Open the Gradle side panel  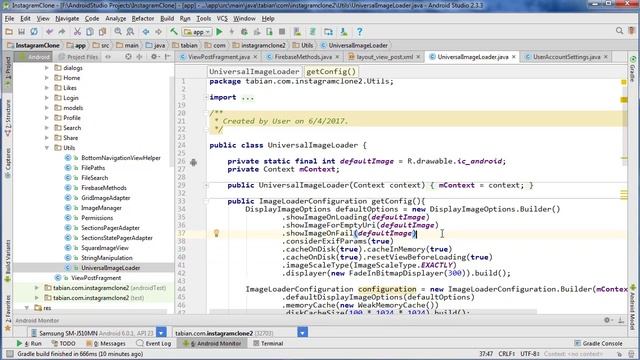633,69
